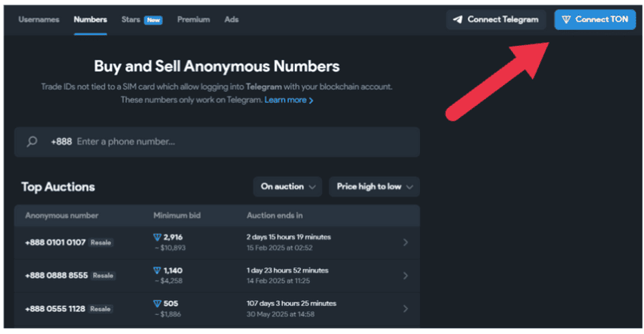Expand the Price high to low sort dropdown
This screenshot has width=644, height=334.
374,187
